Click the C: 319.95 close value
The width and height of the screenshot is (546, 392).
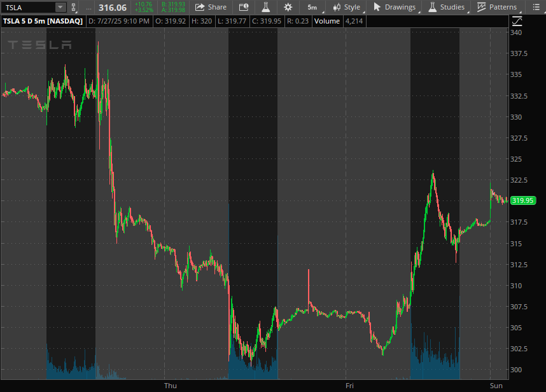(267, 21)
